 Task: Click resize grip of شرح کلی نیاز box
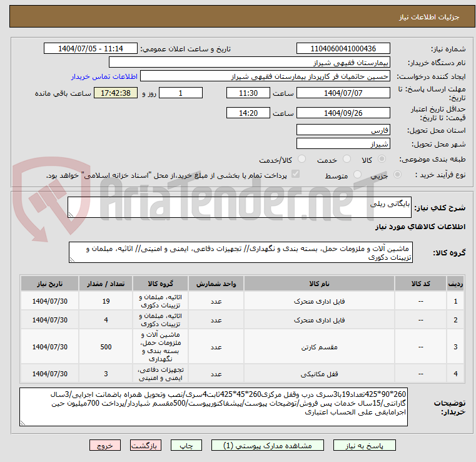pyautogui.click(x=71, y=215)
